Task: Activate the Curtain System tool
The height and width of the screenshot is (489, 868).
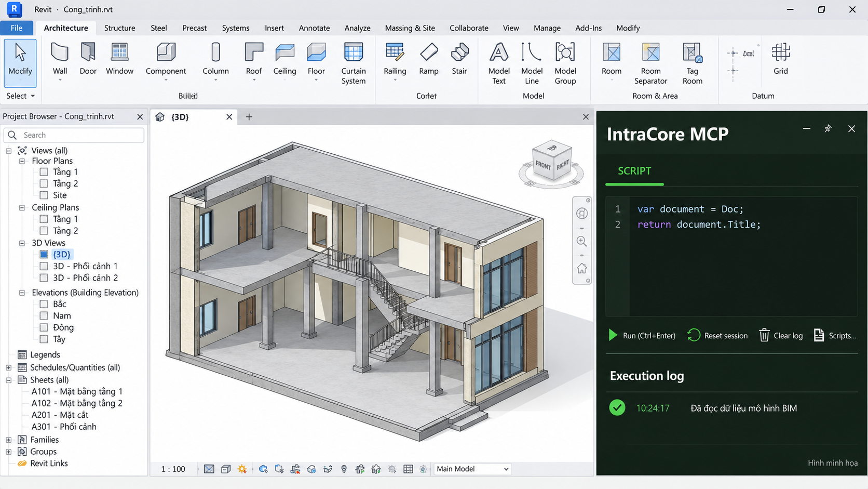Action: (354, 63)
